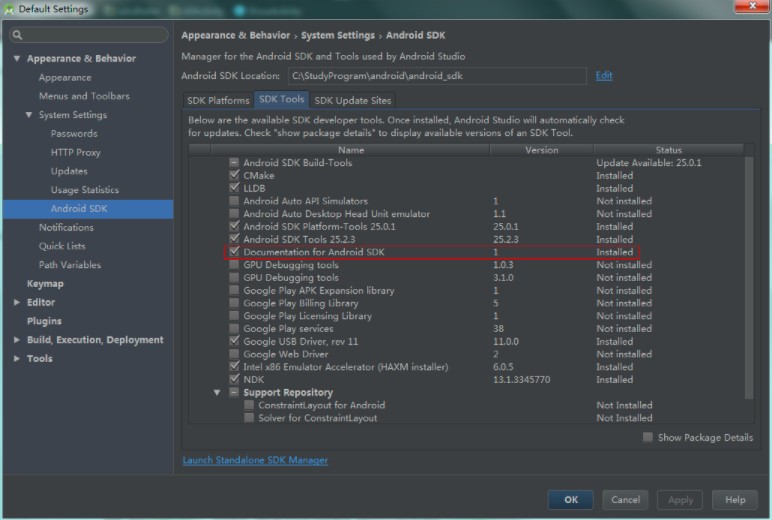This screenshot has width=772, height=520.
Task: Check Google Play Licensing Library
Action: [x=234, y=316]
